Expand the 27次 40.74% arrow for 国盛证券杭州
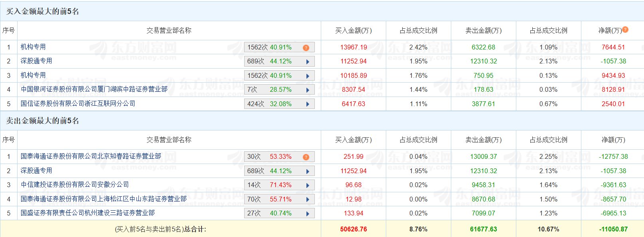644x237 pixels. 308,214
